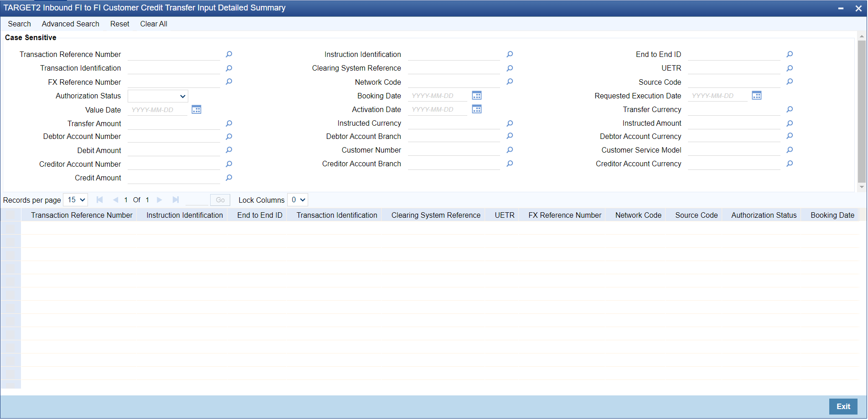Click the Source Code column header
This screenshot has height=420, width=868.
click(696, 215)
